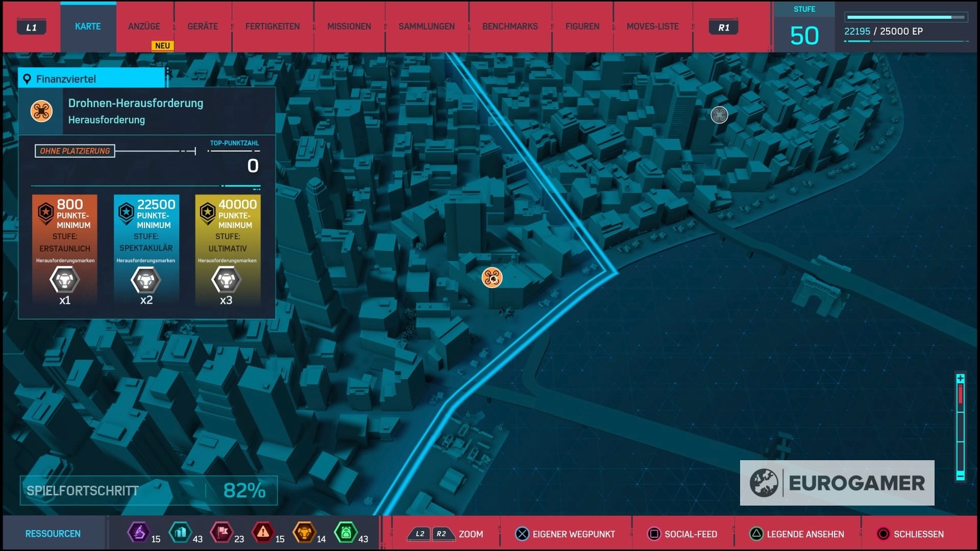Click the Finanzviertel district name
Screen dimensions: 980x551
click(66, 79)
